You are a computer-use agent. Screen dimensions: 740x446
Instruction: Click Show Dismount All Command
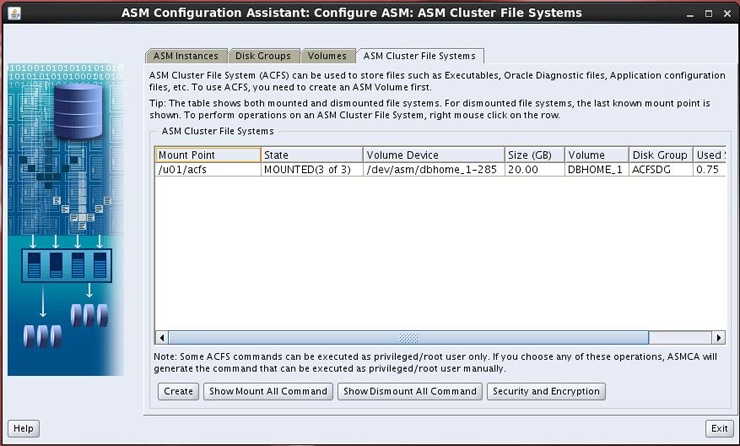tap(410, 391)
